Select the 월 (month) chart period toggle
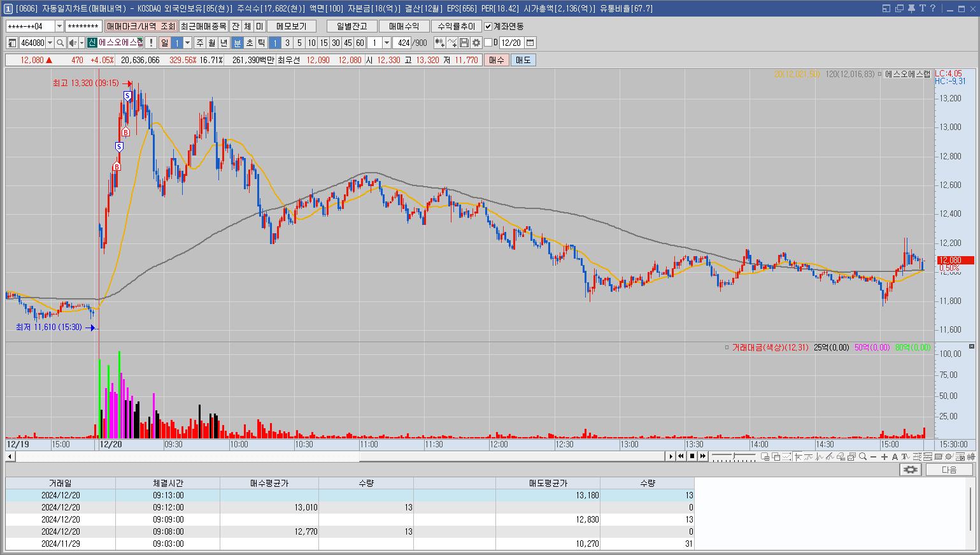The image size is (980, 555). click(x=212, y=43)
